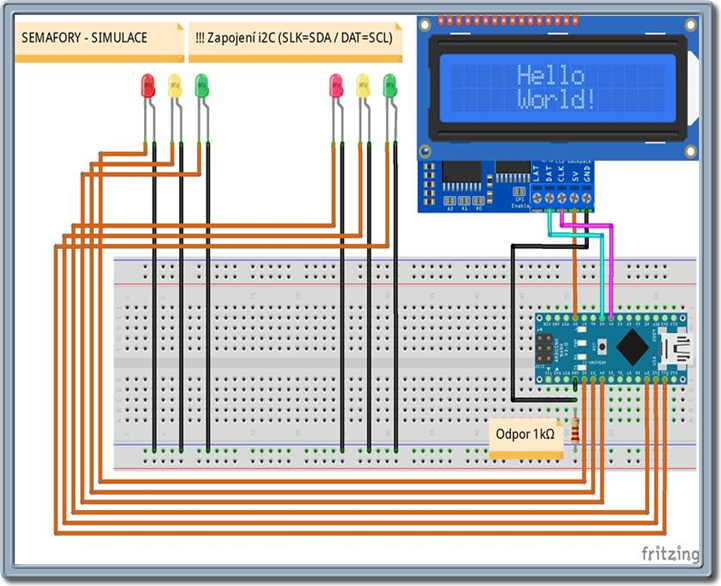This screenshot has width=721, height=586.
Task: Select the 1kΩ resistor component
Action: (575, 431)
